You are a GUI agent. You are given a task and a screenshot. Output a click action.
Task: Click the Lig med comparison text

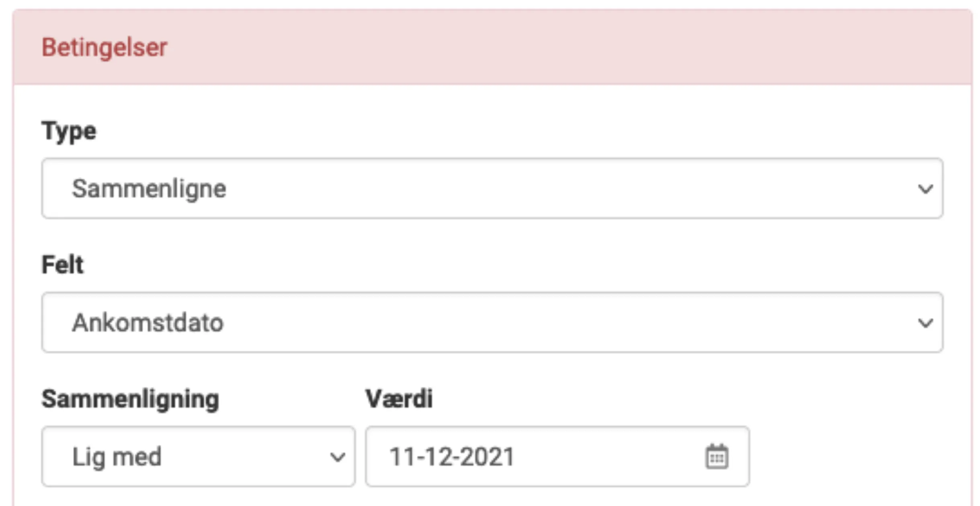[117, 457]
